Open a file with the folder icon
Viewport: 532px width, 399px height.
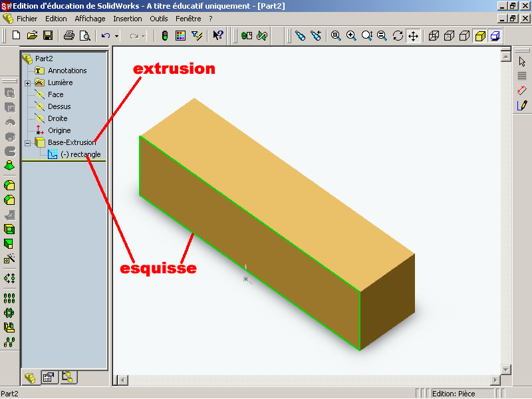pyautogui.click(x=32, y=36)
